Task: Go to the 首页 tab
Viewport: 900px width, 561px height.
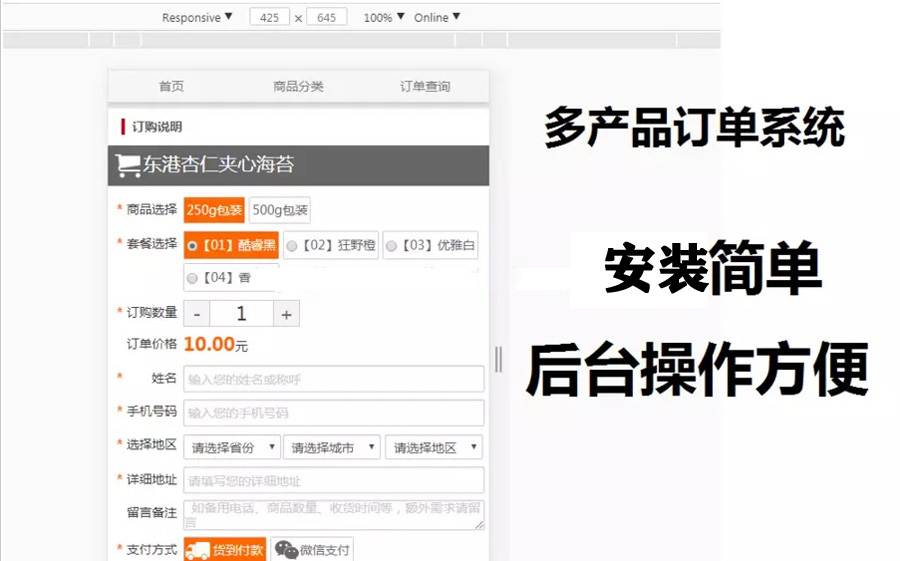Action: pos(171,87)
